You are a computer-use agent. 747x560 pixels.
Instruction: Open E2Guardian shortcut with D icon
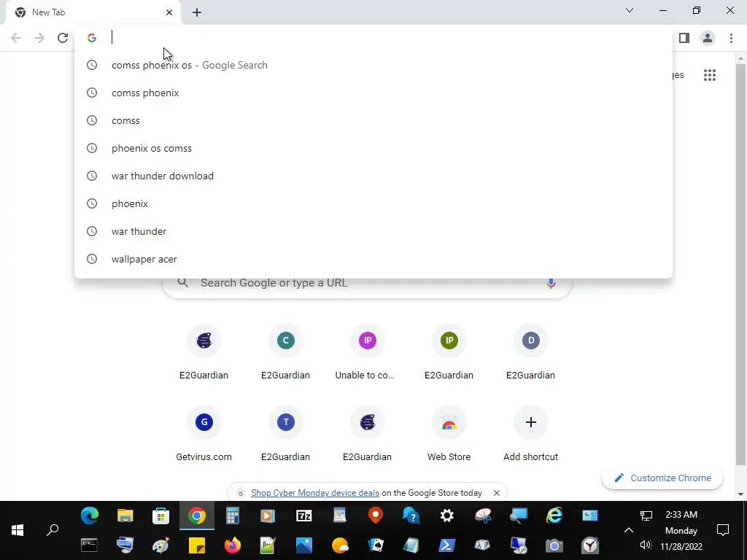(x=531, y=352)
